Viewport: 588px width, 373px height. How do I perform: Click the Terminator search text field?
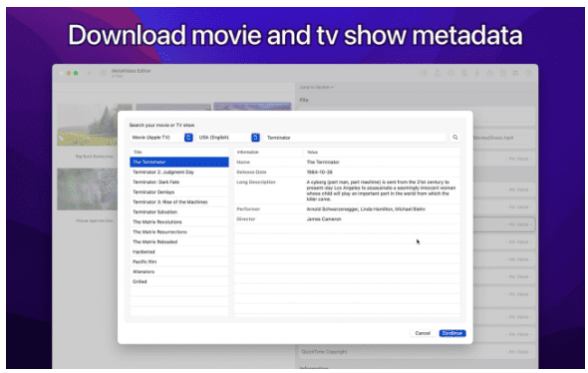(x=355, y=138)
